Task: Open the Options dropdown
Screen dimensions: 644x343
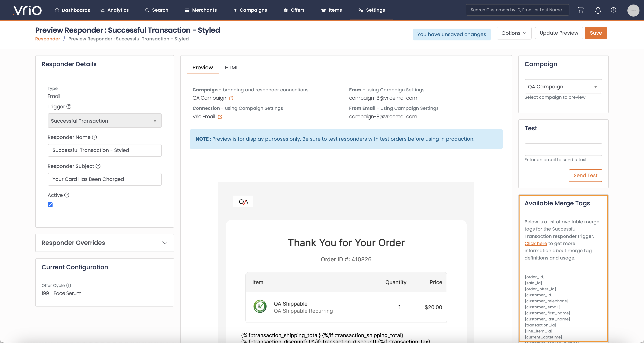Action: click(x=514, y=33)
